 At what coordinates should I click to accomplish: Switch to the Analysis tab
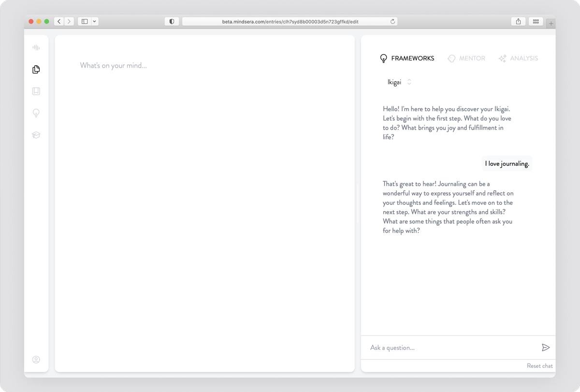click(518, 58)
